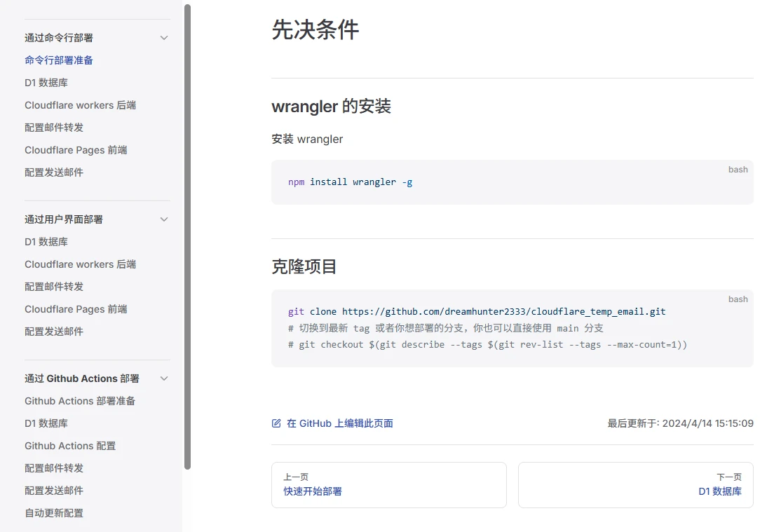Open D1 数据库 under 通过命令行部署
Image resolution: width=774 pixels, height=532 pixels.
click(x=46, y=83)
